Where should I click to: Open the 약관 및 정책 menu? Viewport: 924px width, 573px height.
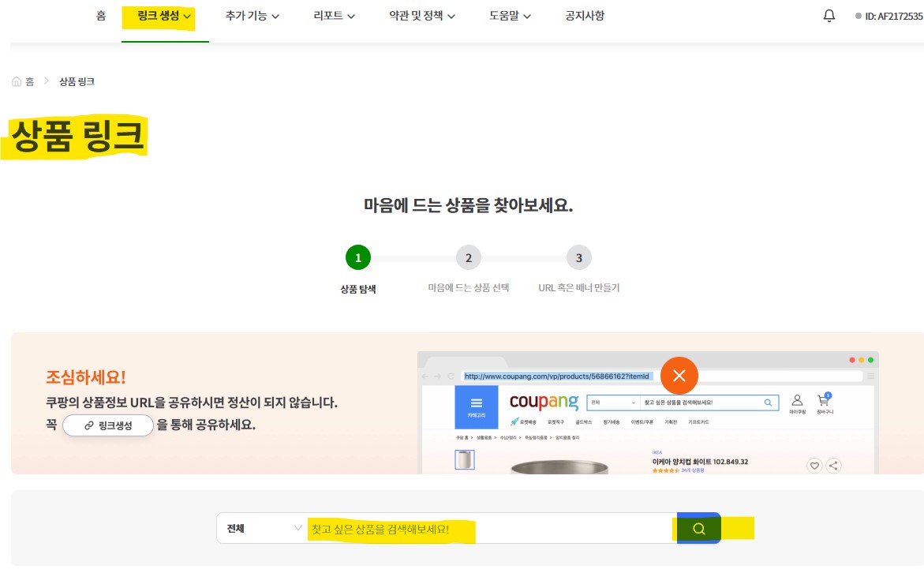[x=422, y=16]
